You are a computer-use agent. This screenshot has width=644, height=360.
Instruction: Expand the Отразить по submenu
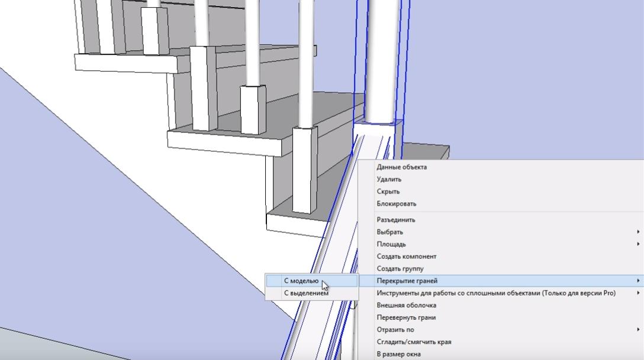coord(395,330)
